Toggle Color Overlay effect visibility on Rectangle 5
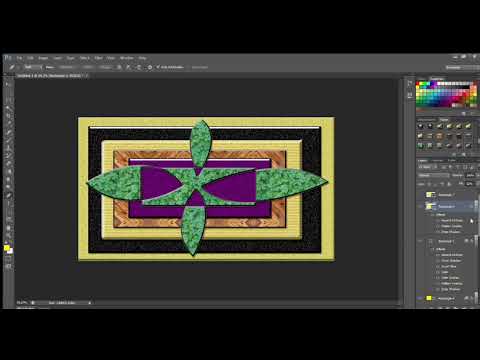Viewport: 480px width, 360px height. [438, 278]
